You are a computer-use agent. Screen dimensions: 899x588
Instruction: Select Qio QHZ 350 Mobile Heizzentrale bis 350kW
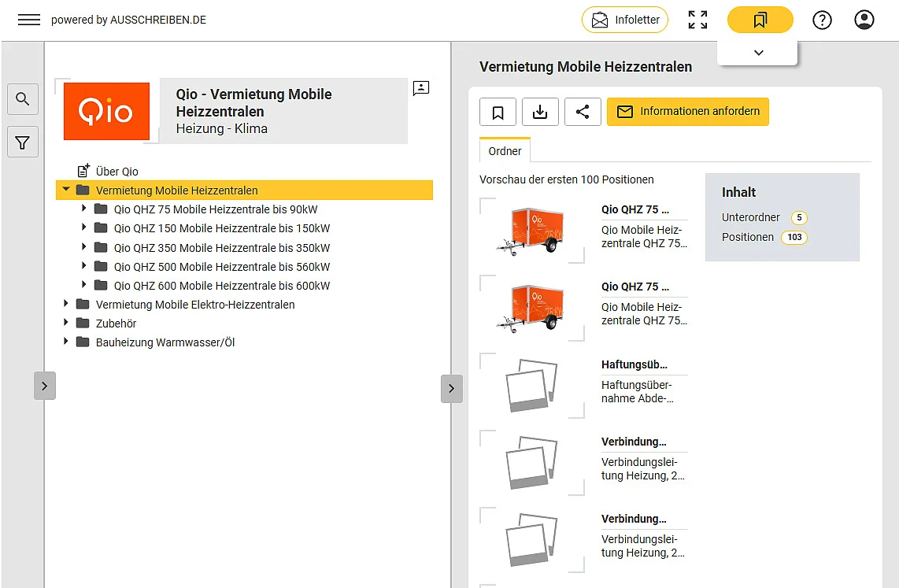tap(222, 248)
